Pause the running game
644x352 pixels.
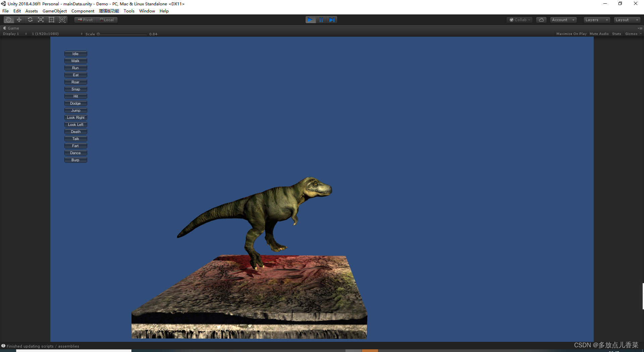coord(321,20)
